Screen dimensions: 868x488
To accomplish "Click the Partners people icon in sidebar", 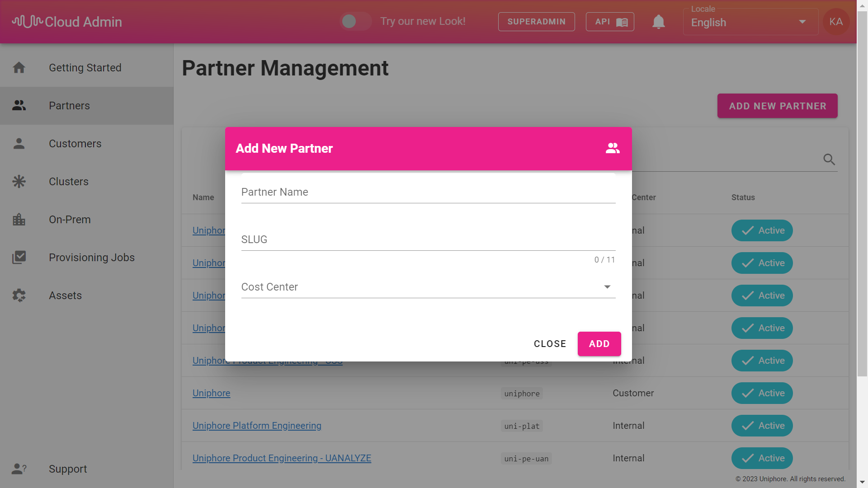I will click(x=19, y=105).
